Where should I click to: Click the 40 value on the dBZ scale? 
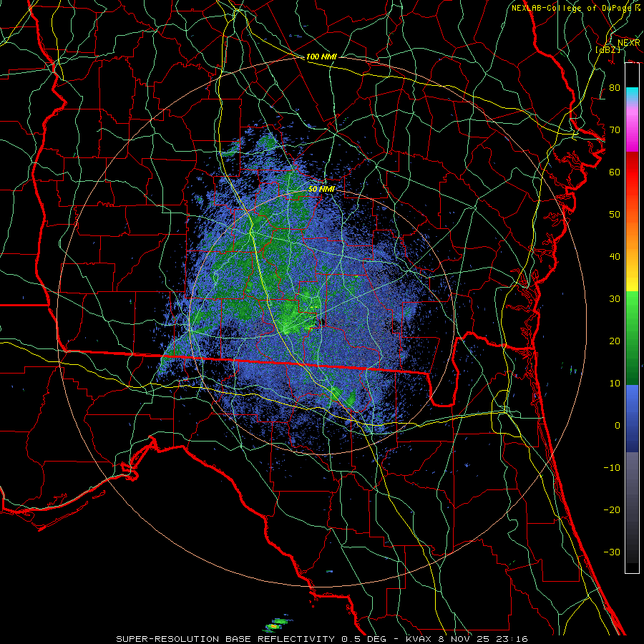click(x=615, y=257)
